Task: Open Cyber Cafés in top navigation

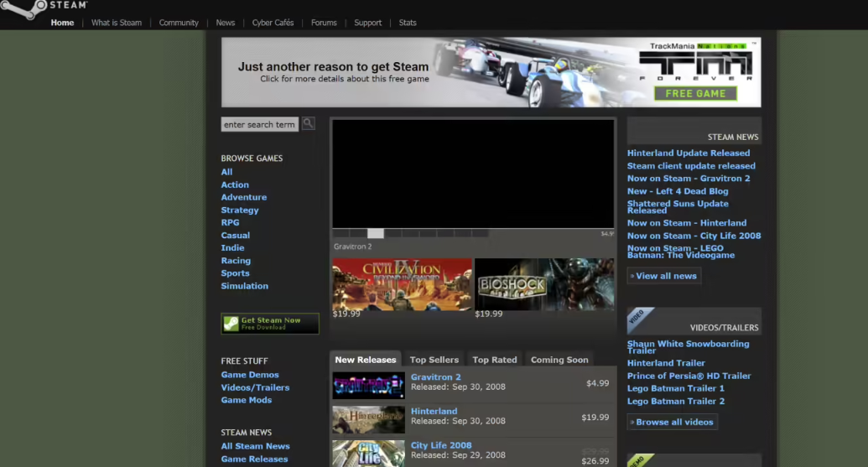Action: (273, 23)
